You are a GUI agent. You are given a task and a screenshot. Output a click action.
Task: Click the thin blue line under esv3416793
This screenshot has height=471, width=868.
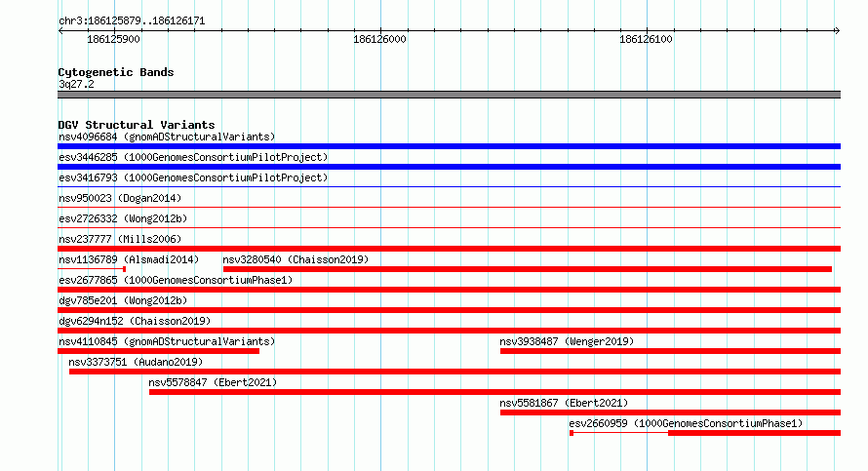449,187
